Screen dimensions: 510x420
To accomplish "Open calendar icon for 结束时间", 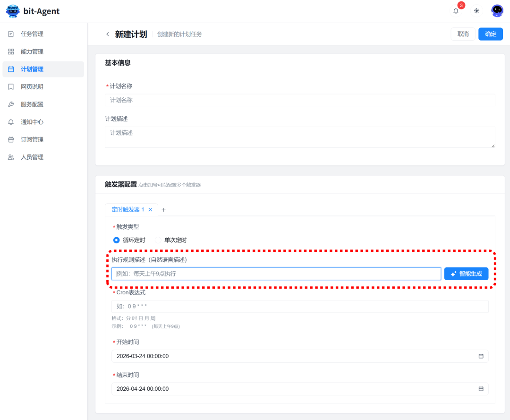I will click(481, 389).
